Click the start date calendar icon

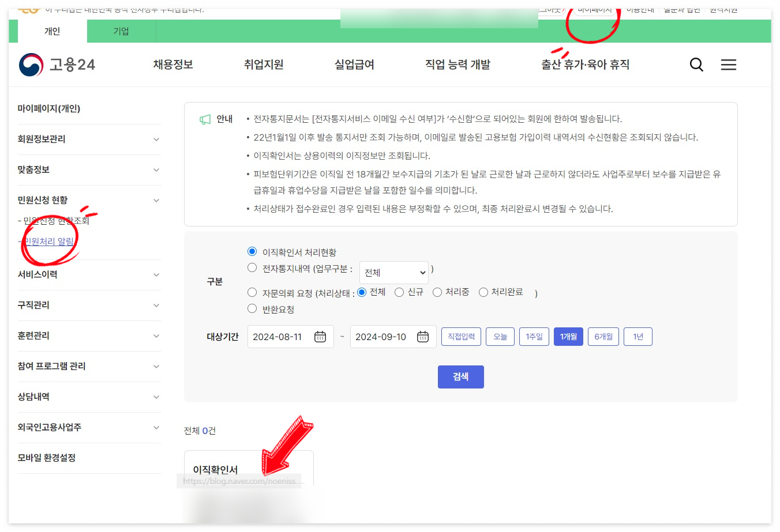(x=320, y=337)
